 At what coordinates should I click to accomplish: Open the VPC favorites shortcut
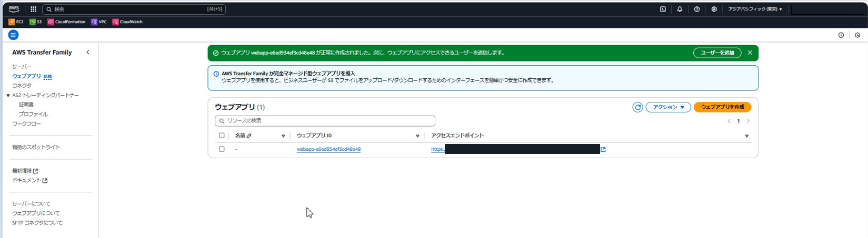tap(98, 22)
